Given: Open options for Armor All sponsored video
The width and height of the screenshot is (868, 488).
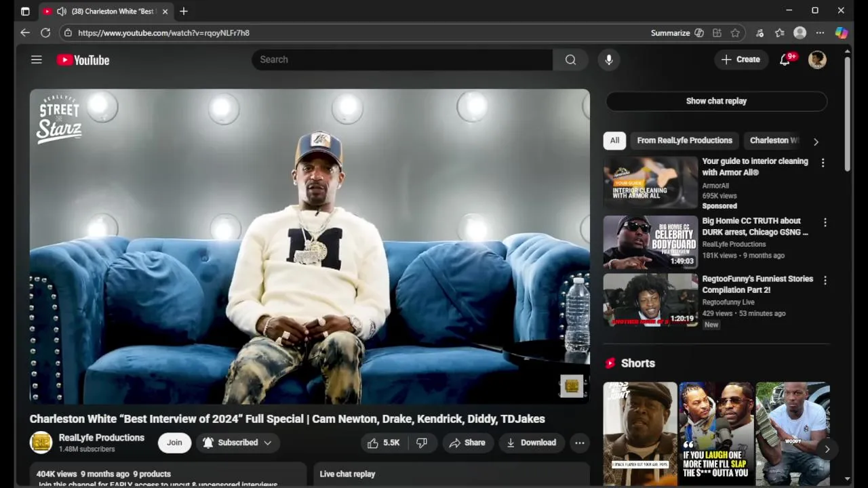Looking at the screenshot, I should pos(823,163).
